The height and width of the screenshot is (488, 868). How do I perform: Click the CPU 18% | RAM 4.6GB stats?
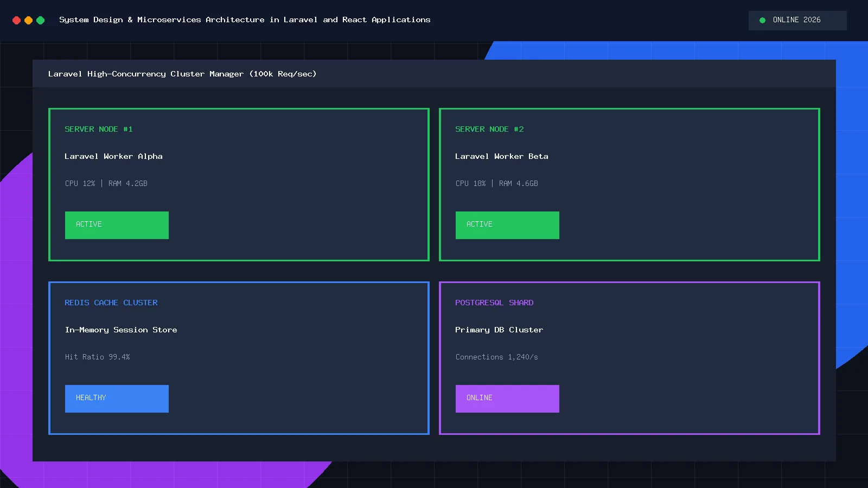pyautogui.click(x=497, y=183)
